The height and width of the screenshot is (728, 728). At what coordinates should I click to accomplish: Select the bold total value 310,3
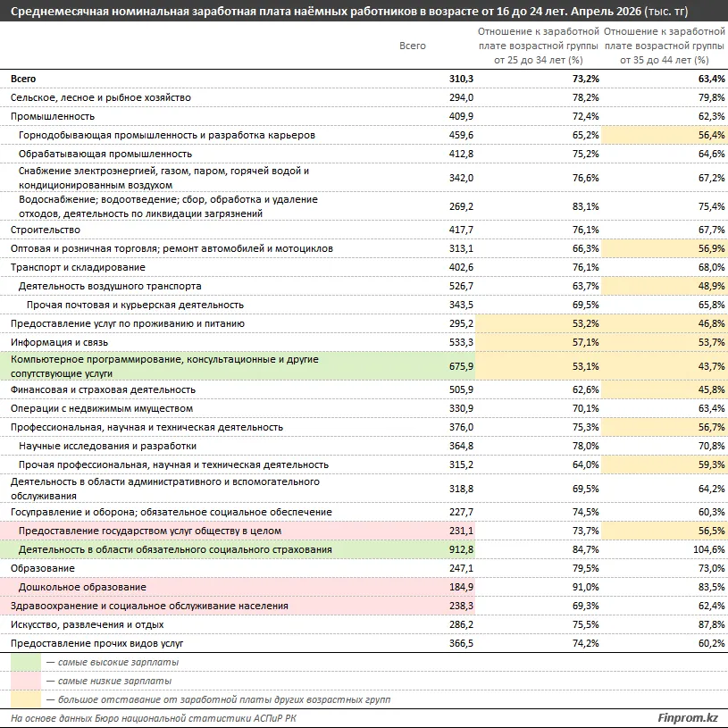461,79
